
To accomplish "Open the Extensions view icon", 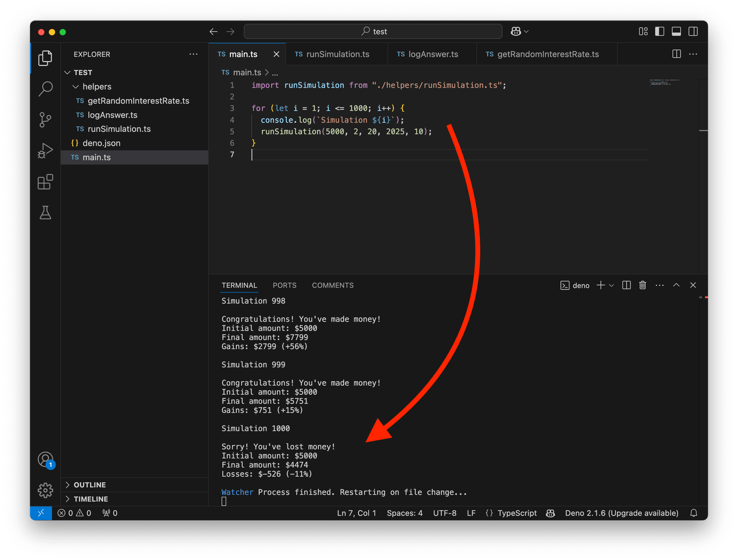I will click(45, 182).
